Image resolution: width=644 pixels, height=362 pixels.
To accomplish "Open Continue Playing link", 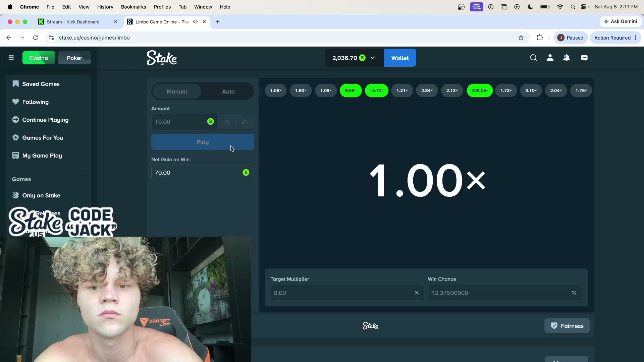I will pos(45,120).
